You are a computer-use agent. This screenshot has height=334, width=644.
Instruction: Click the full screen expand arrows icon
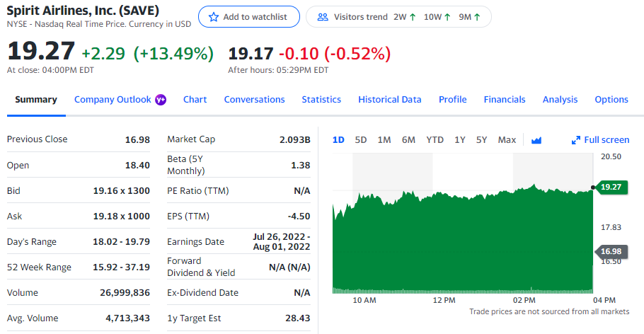pos(576,140)
